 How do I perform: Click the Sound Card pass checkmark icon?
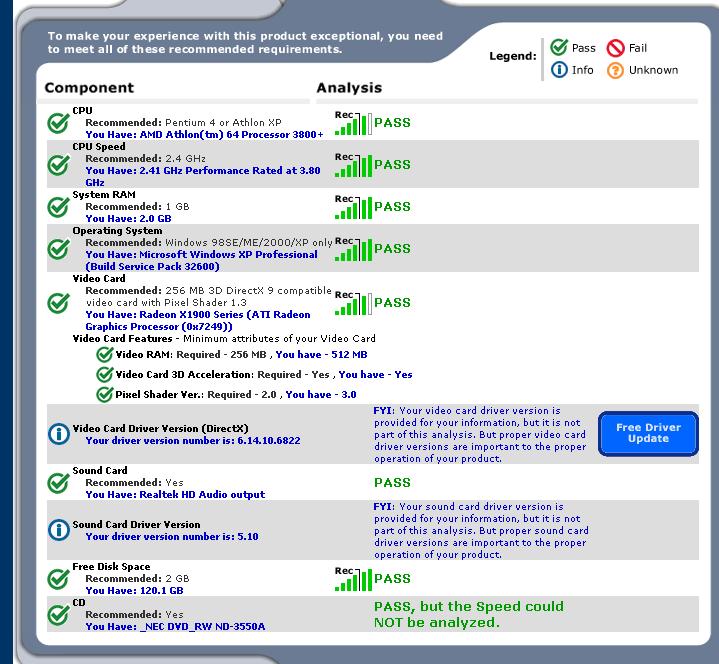[59, 482]
